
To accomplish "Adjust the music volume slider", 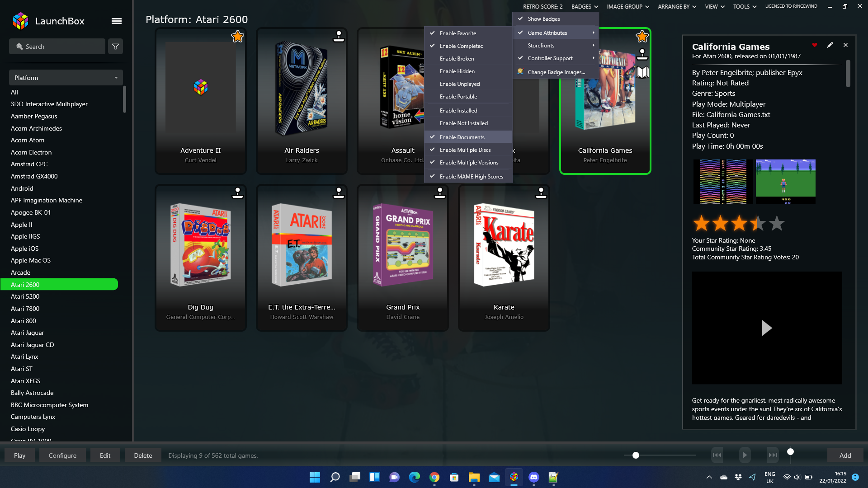I will click(790, 452).
